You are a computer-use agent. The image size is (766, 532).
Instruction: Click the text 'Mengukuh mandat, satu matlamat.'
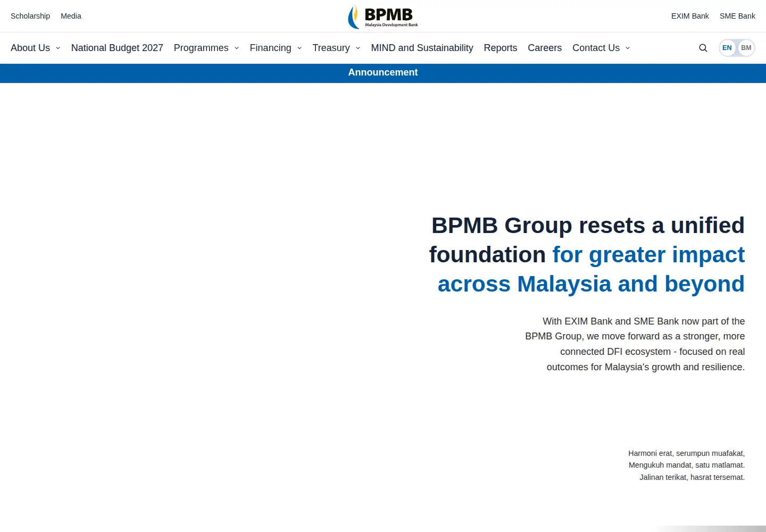coord(687,465)
